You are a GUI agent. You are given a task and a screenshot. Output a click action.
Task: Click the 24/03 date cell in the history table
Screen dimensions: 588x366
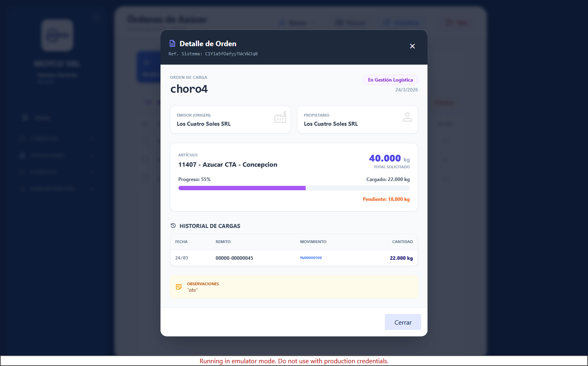[182, 258]
